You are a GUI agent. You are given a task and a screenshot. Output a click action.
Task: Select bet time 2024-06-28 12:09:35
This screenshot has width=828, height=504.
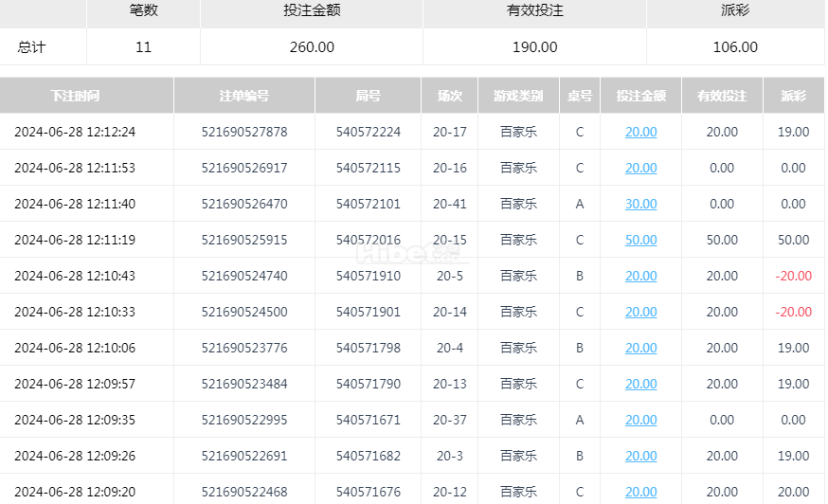pos(75,420)
